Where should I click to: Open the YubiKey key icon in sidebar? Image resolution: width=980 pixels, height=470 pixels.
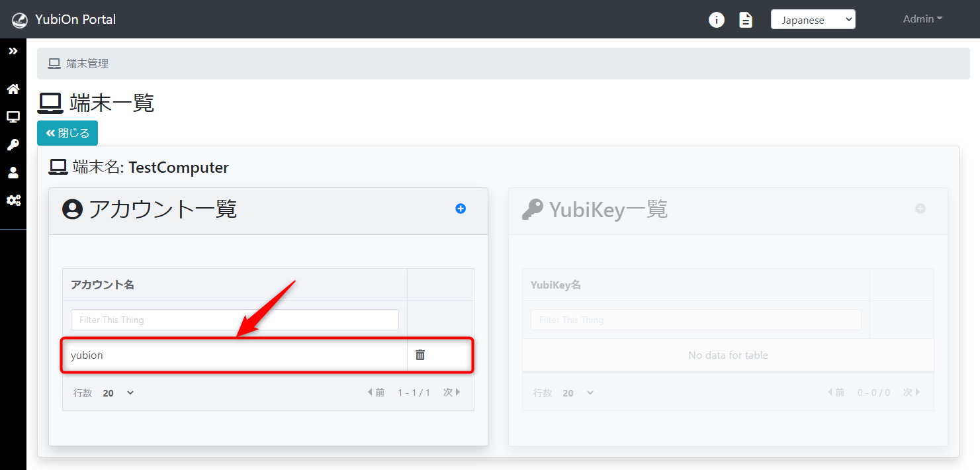(13, 145)
